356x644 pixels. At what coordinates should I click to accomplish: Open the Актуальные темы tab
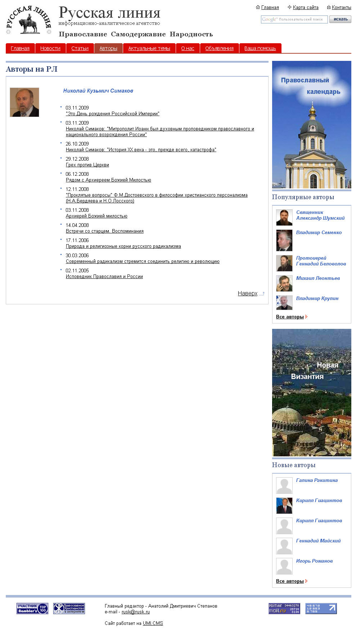coord(149,48)
